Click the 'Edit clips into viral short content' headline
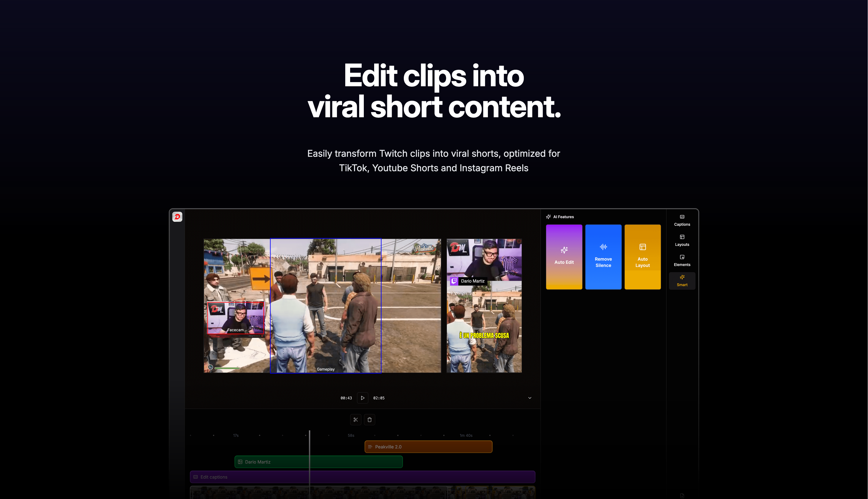This screenshot has width=868, height=499. (434, 91)
